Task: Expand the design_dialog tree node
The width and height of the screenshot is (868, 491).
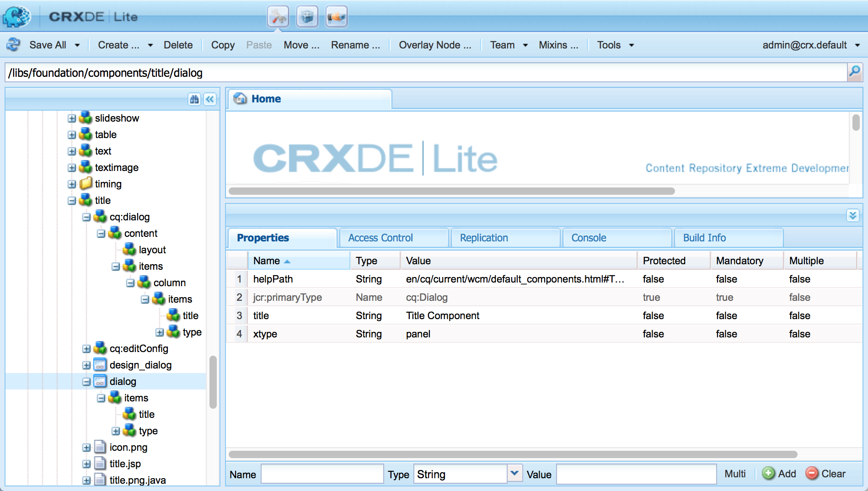Action: (x=86, y=365)
